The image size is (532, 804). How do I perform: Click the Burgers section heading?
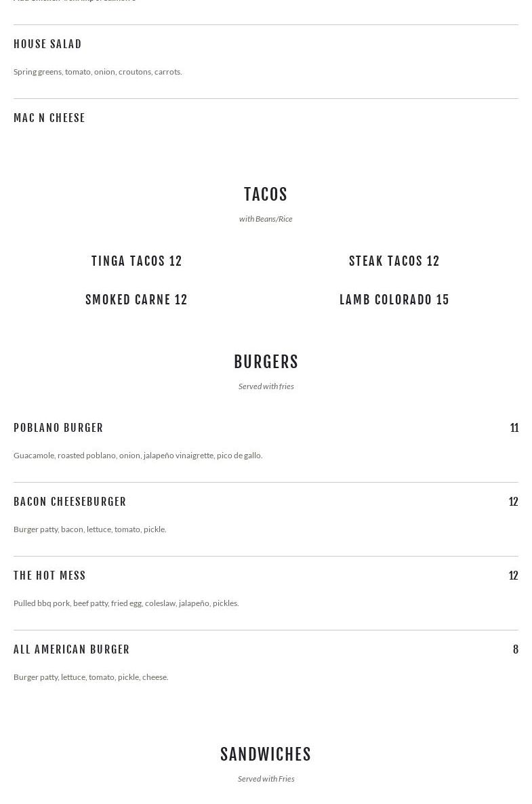point(266,362)
